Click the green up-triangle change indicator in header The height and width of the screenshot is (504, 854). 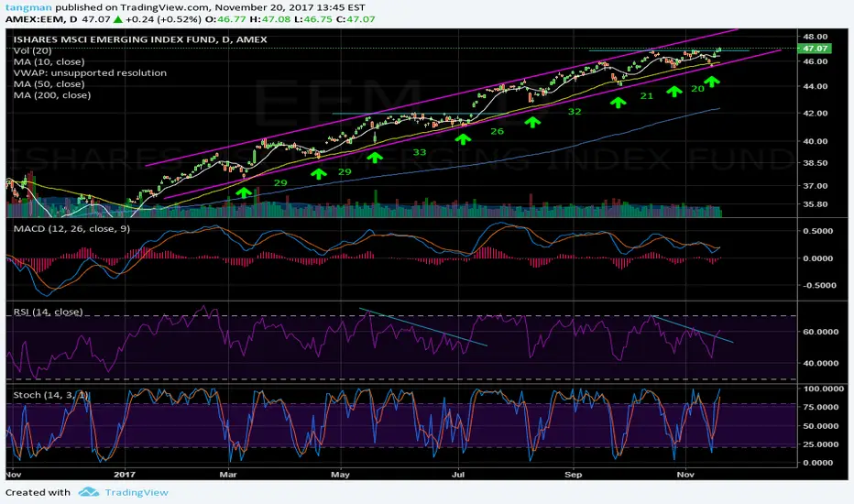coord(117,19)
